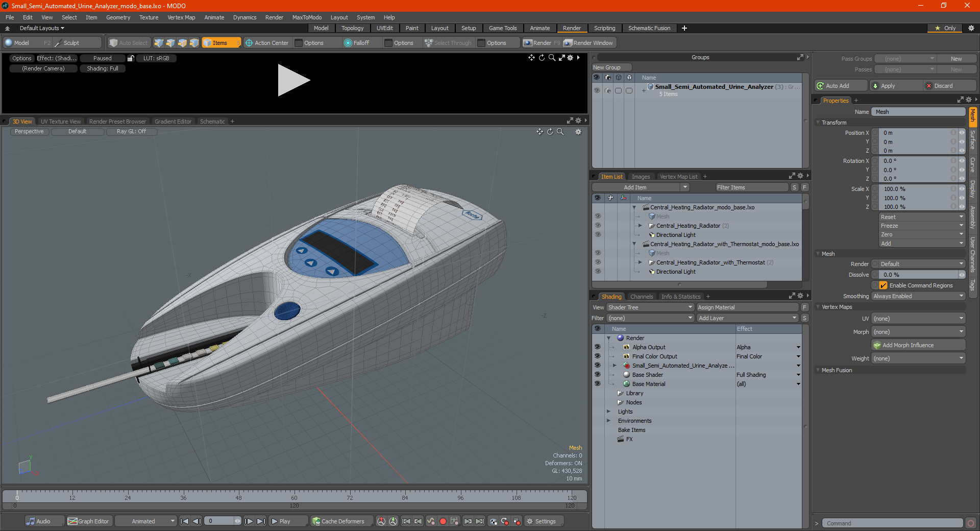This screenshot has height=531, width=980.
Task: Start preview render with large play arrow
Action: [293, 80]
